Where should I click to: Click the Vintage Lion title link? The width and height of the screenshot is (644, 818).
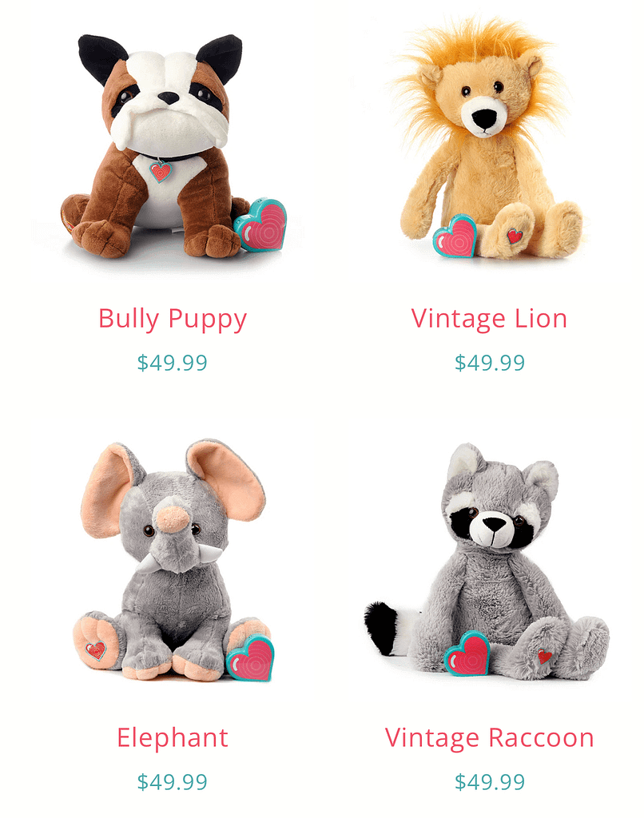489,318
